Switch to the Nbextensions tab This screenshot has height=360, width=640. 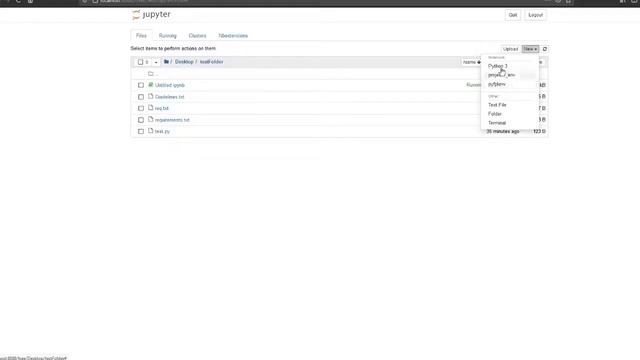[x=233, y=36]
